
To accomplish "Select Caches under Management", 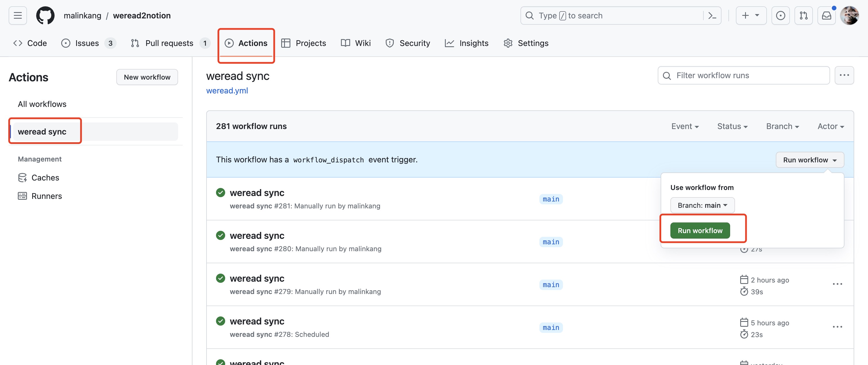I will pos(45,178).
